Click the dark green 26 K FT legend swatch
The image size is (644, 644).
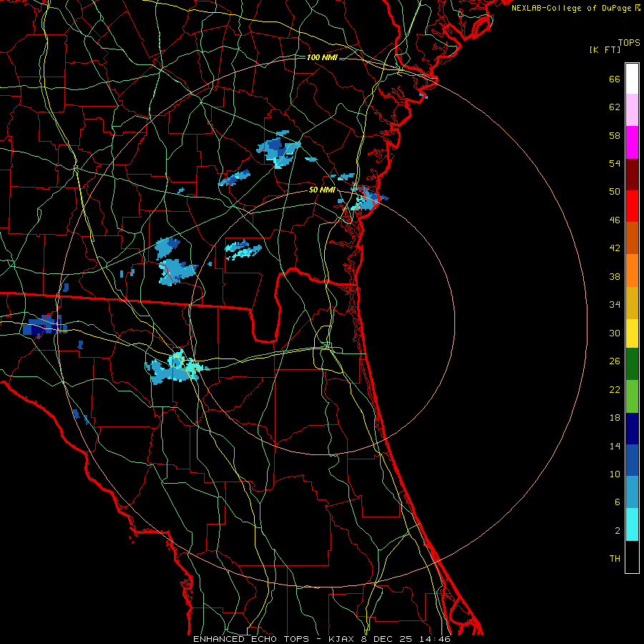632,364
